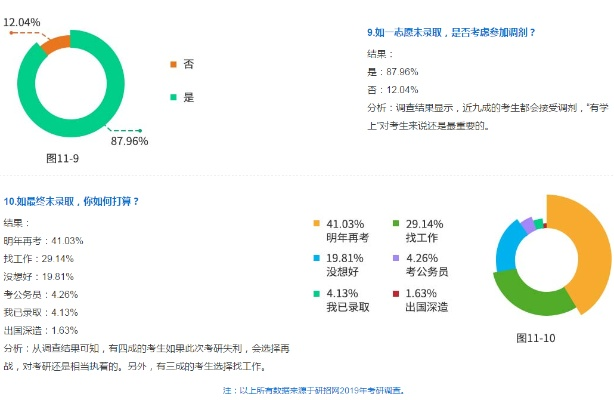Click the blue 没想好 segment in chart 11-10
This screenshot has width=614, height=400.
coord(508,249)
